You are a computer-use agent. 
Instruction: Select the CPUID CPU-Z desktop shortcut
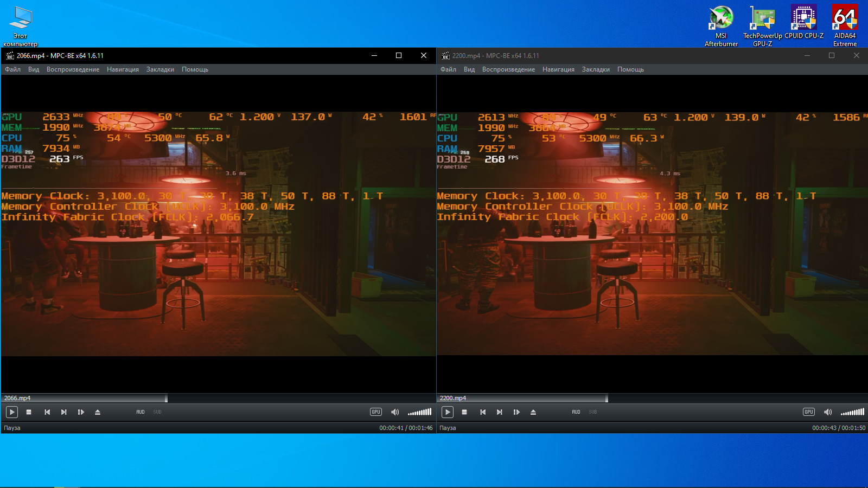coord(804,23)
